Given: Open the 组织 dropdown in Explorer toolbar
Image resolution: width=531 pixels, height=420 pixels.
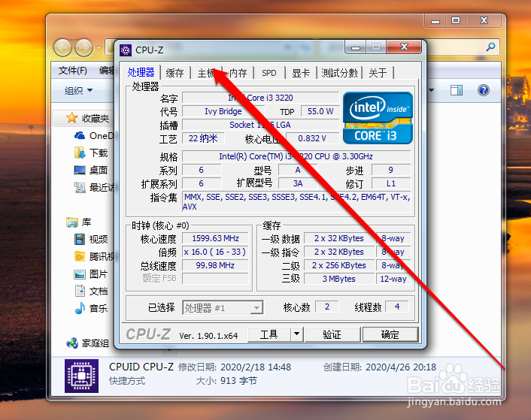Looking at the screenshot, I should pos(78,91).
